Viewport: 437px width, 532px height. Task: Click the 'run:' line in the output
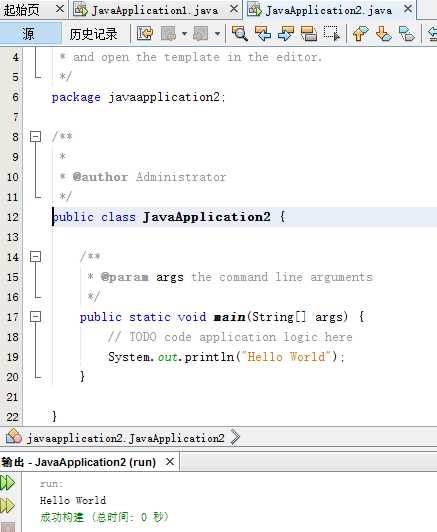[x=52, y=484]
